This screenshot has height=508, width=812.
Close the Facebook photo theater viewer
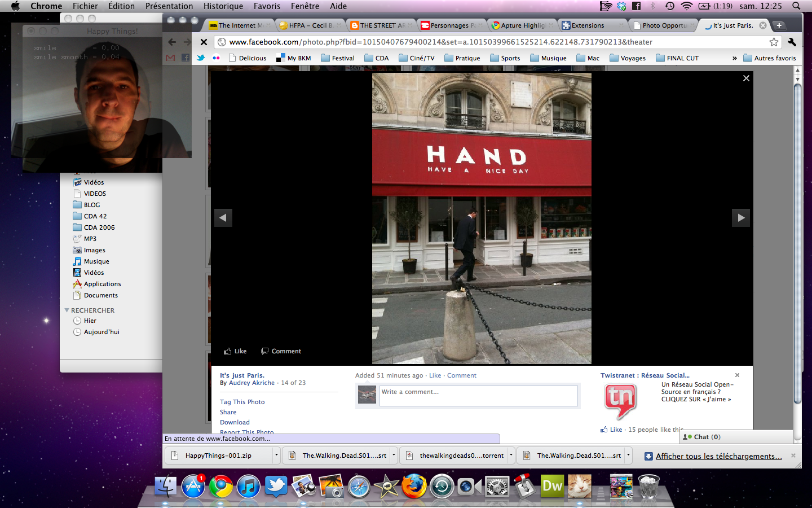(x=746, y=78)
